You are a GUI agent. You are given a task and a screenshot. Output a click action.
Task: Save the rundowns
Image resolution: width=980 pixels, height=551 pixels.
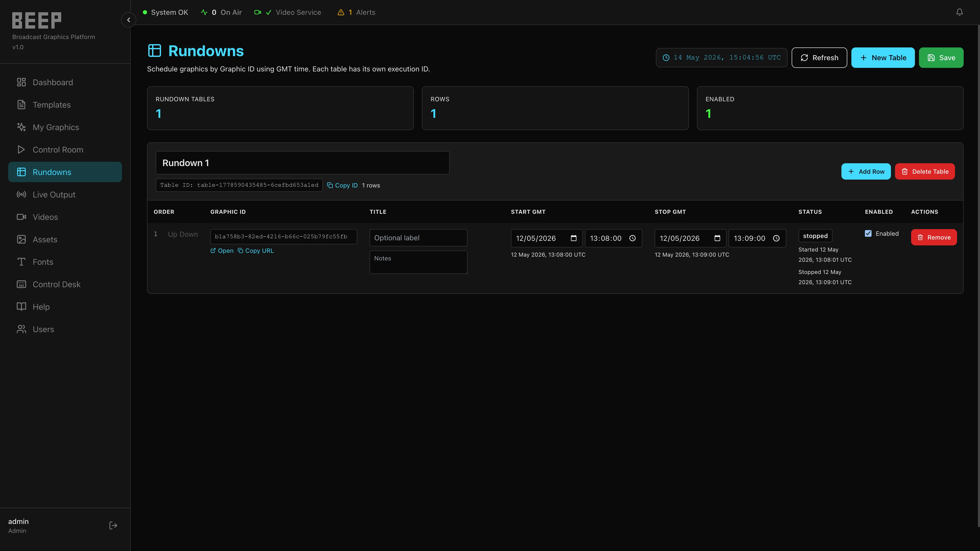click(941, 57)
